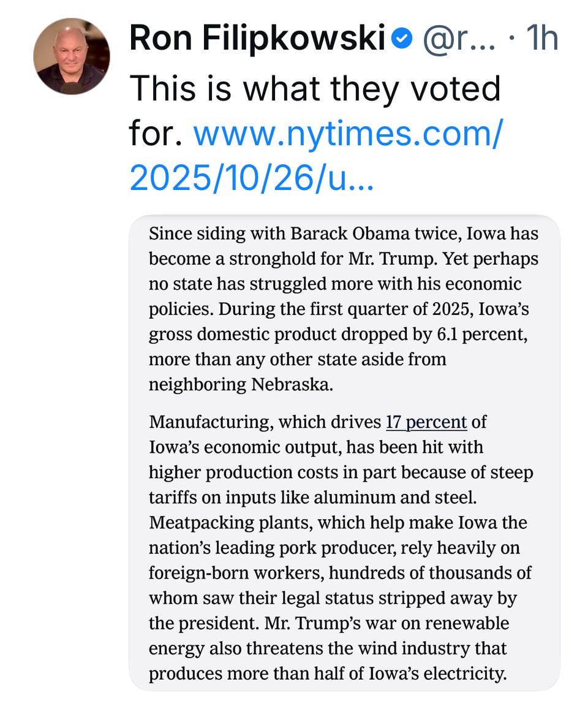Click "neighboring Nebraska" ending the first paragraph

(241, 385)
